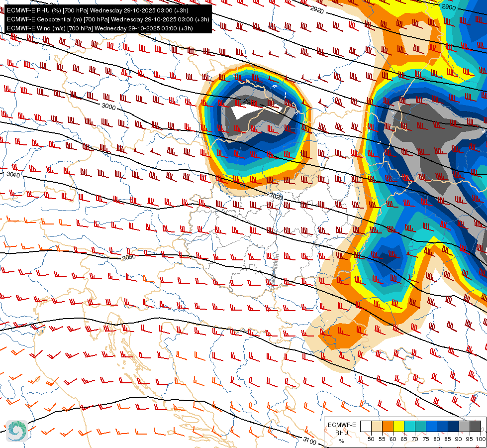Click the 95 value under legend
Viewport: 487px width, 448px height.
[x=470, y=439]
